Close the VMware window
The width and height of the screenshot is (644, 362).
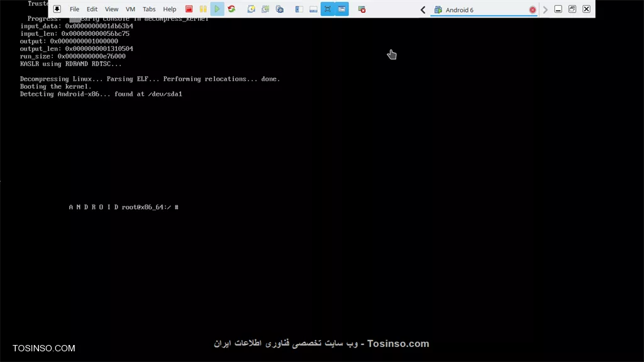click(587, 9)
